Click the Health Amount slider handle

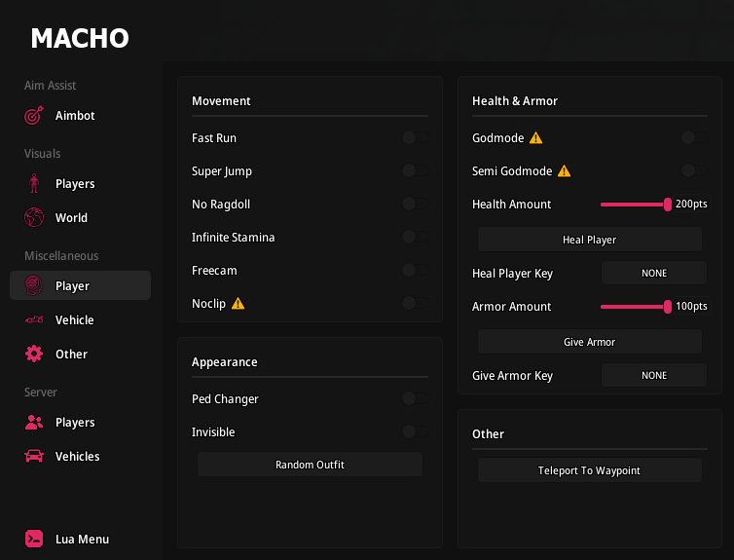click(x=668, y=205)
